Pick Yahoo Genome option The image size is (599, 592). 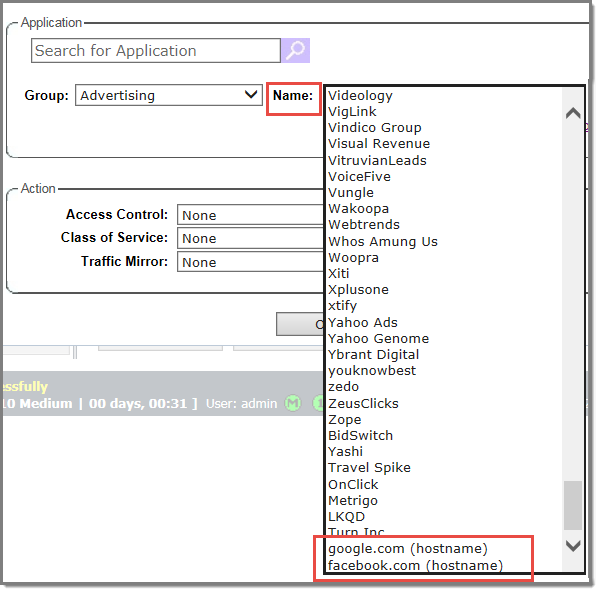[x=379, y=338]
